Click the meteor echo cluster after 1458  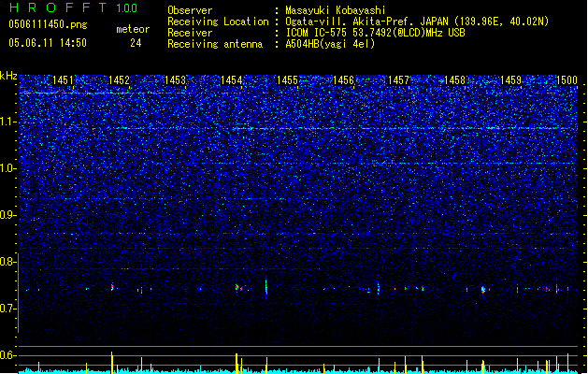click(483, 289)
